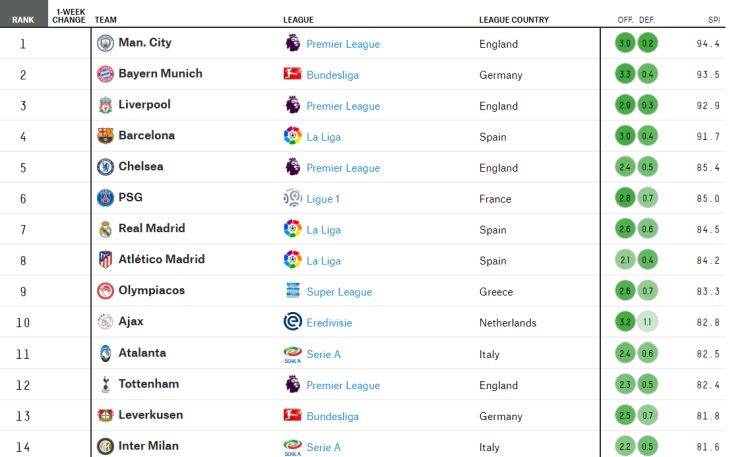
Task: Click the Ajax club crest
Action: 105,322
